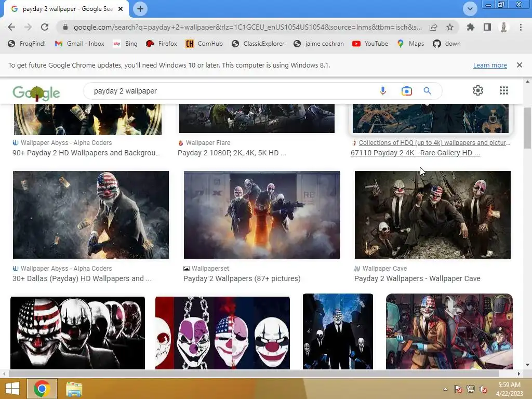Open Dallas with gun wallpaper thumbnail

click(x=90, y=215)
